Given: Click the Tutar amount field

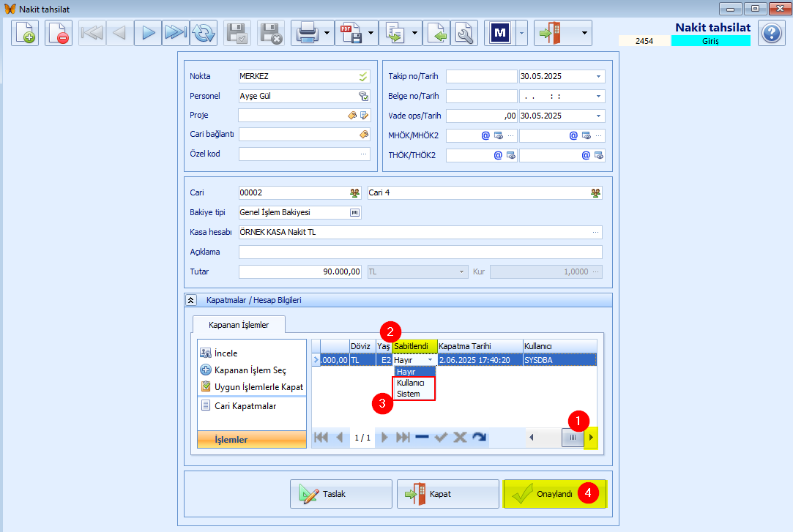Looking at the screenshot, I should click(300, 271).
